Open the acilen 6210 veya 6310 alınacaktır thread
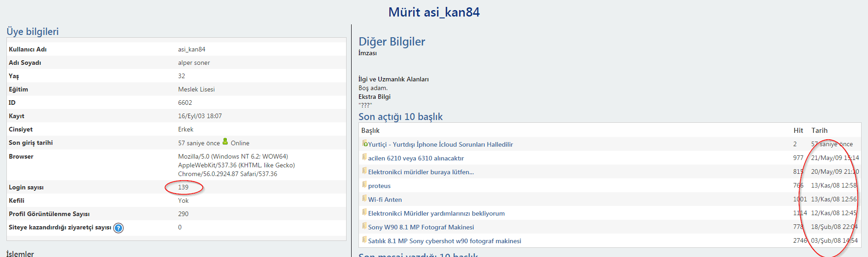The image size is (868, 257). click(x=416, y=158)
